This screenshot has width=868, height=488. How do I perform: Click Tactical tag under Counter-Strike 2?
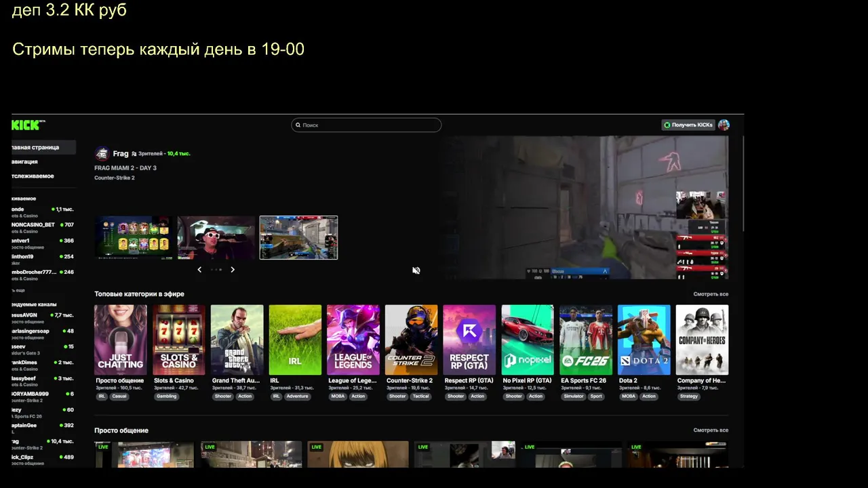(421, 396)
